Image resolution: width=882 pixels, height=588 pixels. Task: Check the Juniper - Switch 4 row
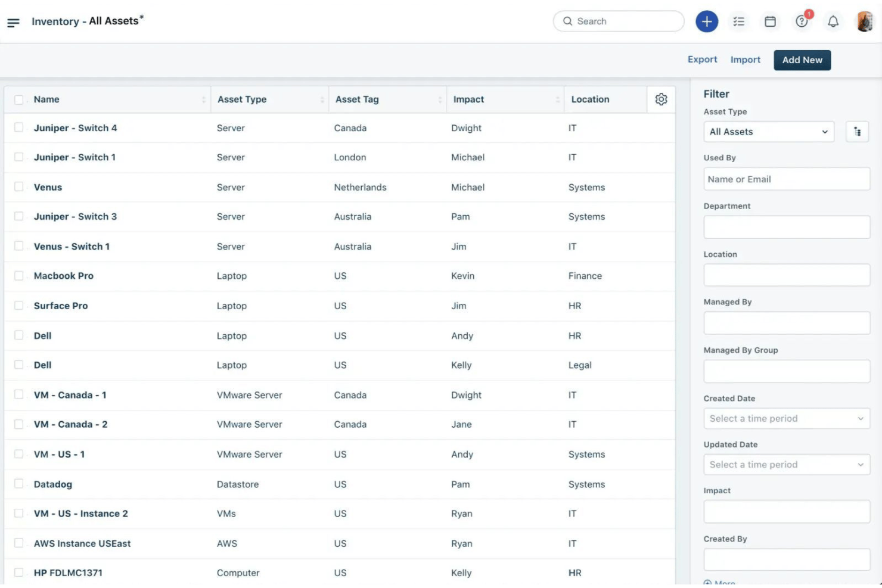click(x=19, y=127)
